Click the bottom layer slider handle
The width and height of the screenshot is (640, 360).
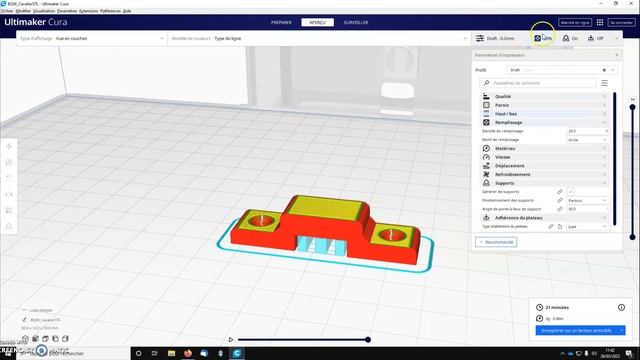point(632,237)
